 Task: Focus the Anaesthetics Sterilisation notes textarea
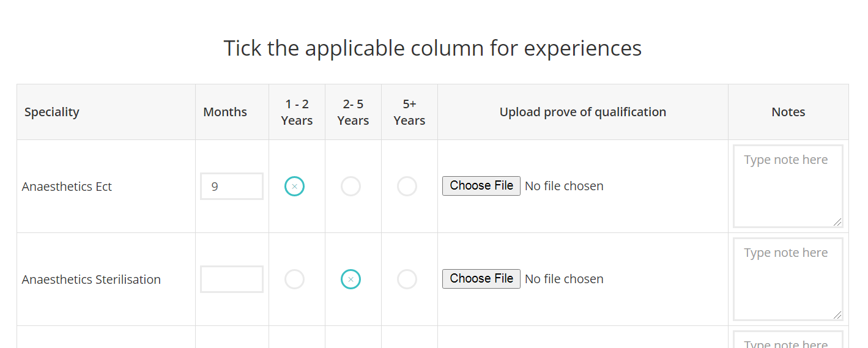(x=788, y=279)
